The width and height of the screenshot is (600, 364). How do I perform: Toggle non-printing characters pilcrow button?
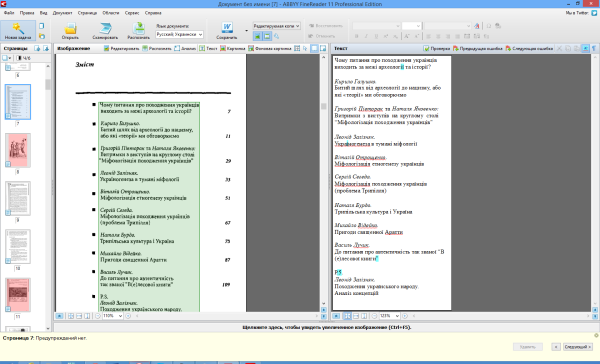[594, 48]
